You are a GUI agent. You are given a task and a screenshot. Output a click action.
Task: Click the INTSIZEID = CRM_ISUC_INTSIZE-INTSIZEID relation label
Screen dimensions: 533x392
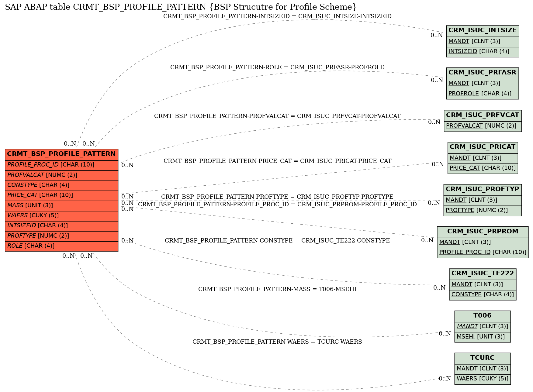(x=277, y=16)
